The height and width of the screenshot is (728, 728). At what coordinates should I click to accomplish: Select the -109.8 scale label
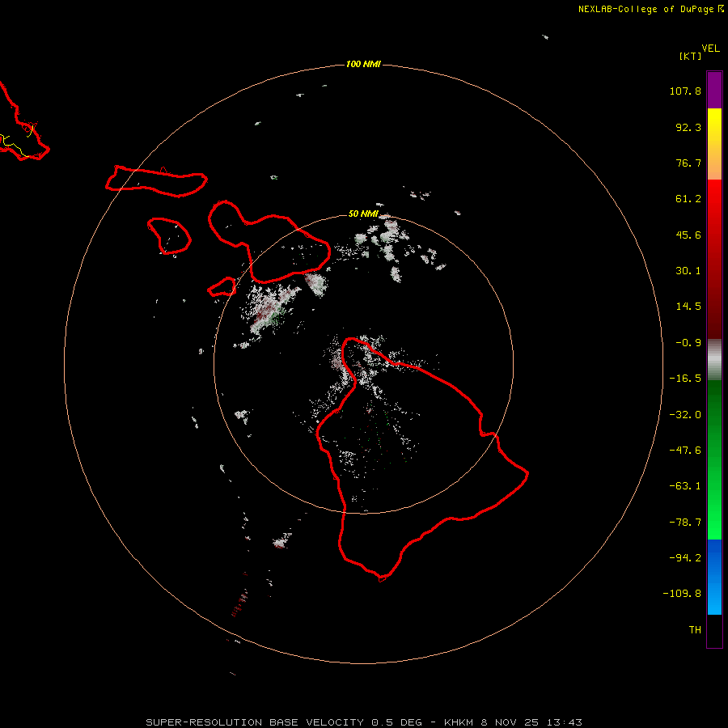(682, 594)
